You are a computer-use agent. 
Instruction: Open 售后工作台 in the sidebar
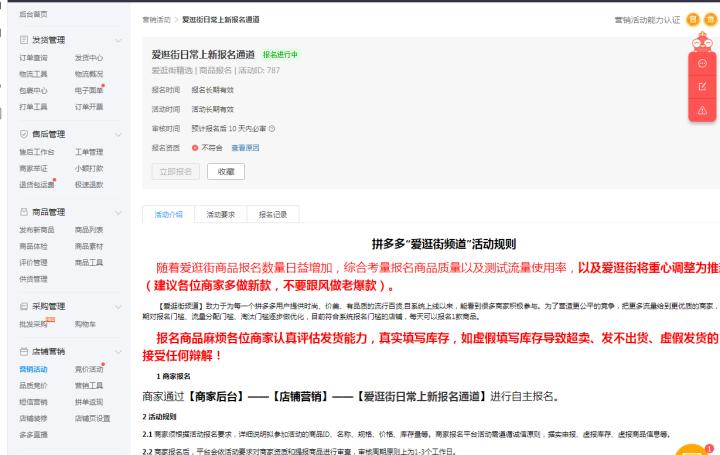pos(37,152)
